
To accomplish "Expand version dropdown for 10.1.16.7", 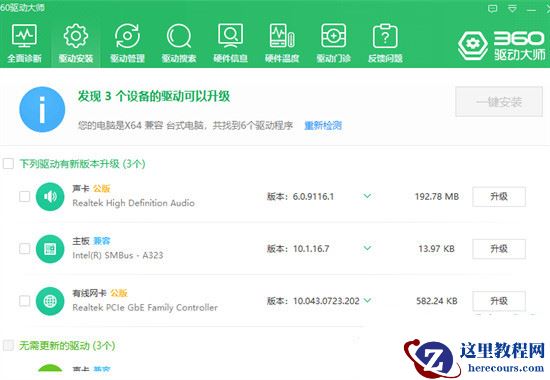I will point(367,248).
